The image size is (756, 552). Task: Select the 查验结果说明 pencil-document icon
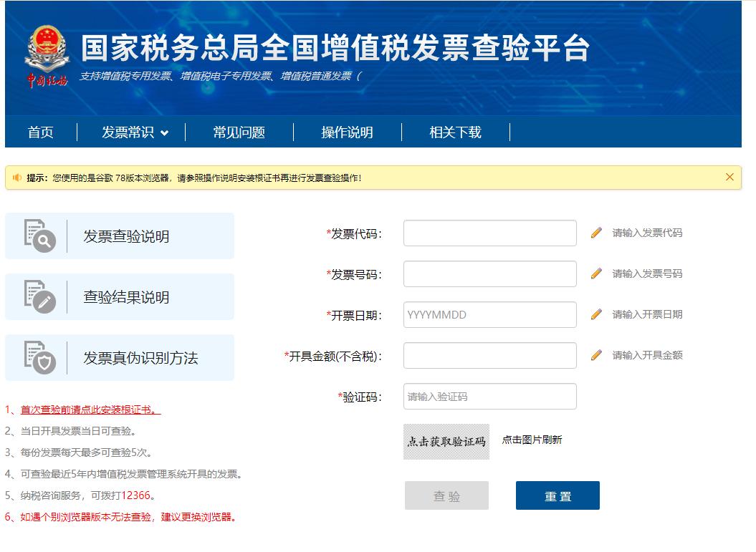pyautogui.click(x=41, y=296)
